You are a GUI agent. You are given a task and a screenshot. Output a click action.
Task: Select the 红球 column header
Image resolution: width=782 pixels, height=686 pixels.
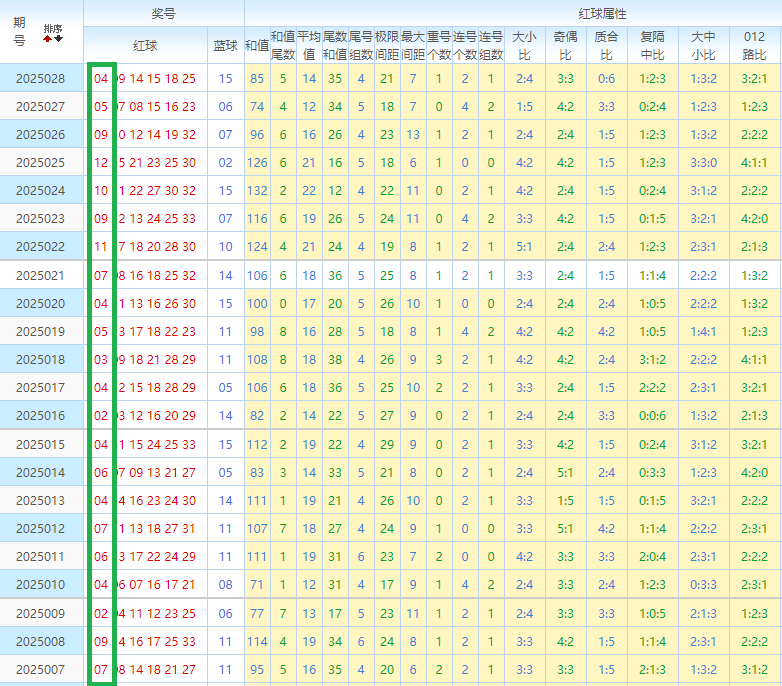tap(145, 45)
